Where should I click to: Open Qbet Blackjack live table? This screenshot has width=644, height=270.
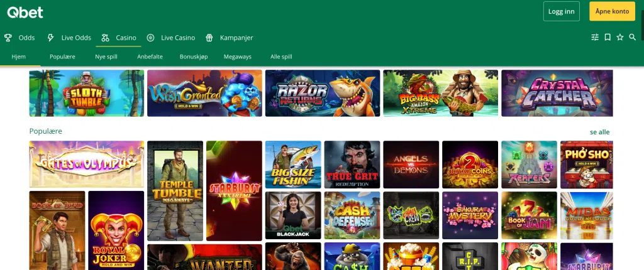click(293, 215)
